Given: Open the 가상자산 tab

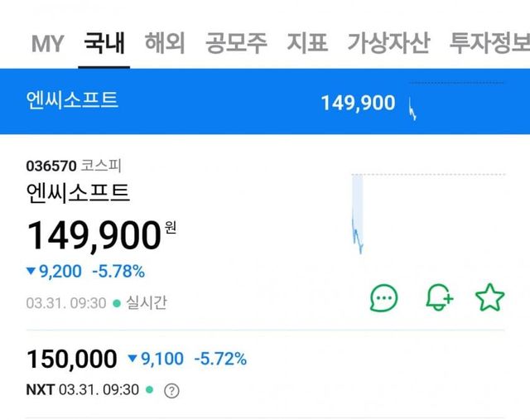Looking at the screenshot, I should [x=388, y=43].
